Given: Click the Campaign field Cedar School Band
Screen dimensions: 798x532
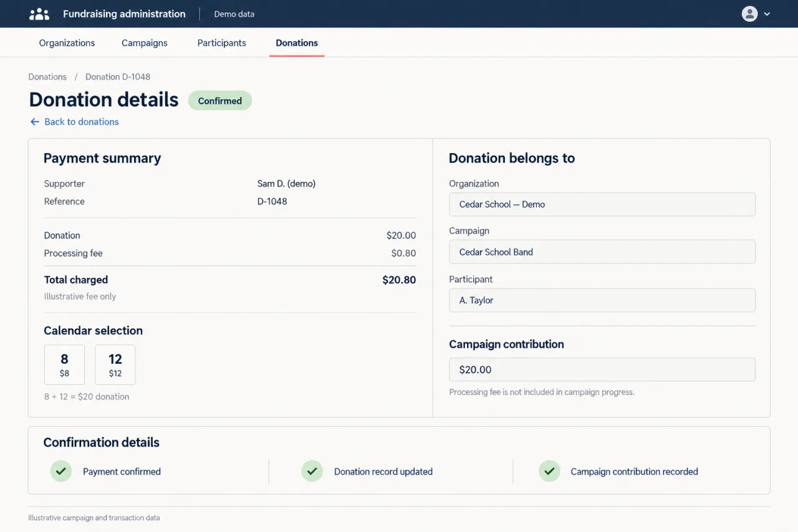Looking at the screenshot, I should (602, 252).
